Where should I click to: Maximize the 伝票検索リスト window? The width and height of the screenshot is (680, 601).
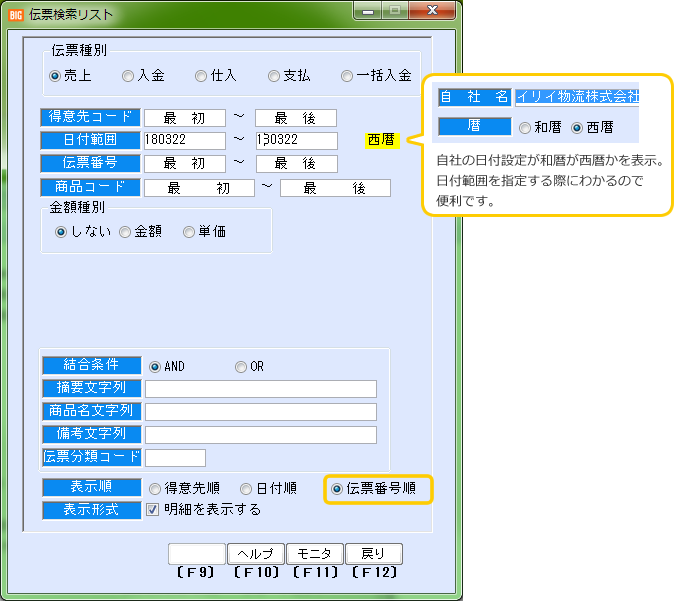point(395,11)
